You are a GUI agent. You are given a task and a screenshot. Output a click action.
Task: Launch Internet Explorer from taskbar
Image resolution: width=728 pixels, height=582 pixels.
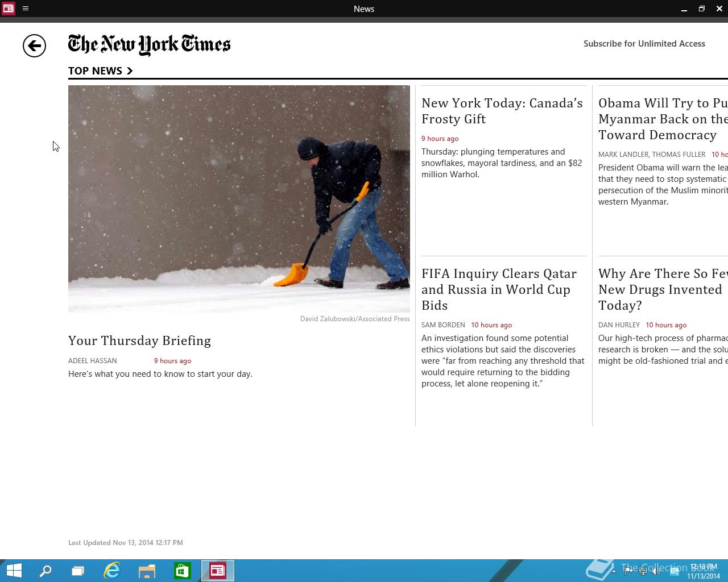(x=112, y=571)
